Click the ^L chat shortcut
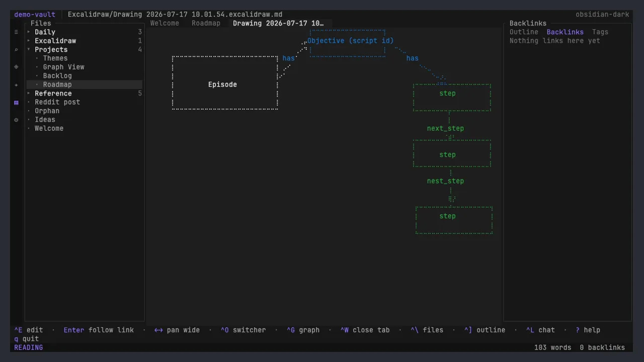The image size is (644, 362). click(x=540, y=330)
